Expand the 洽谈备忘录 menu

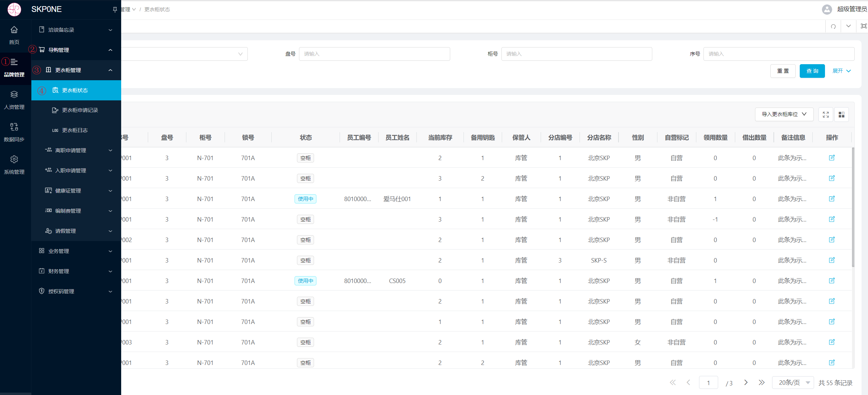[x=76, y=30]
